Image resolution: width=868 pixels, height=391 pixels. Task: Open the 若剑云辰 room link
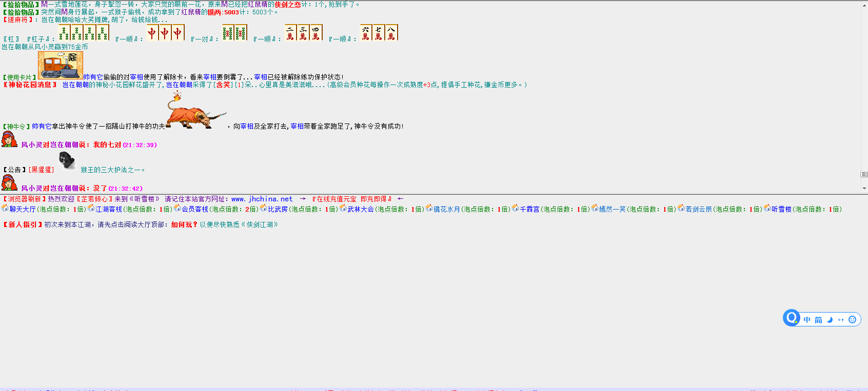699,209
